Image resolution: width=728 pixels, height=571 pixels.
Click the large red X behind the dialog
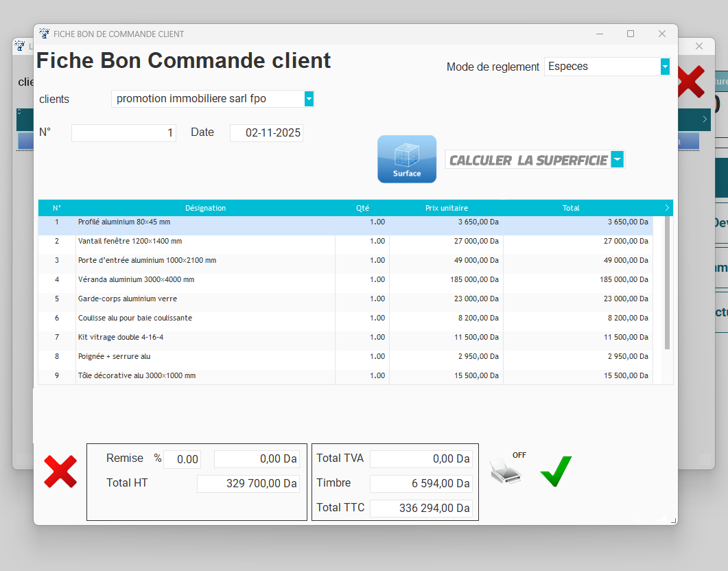(691, 82)
